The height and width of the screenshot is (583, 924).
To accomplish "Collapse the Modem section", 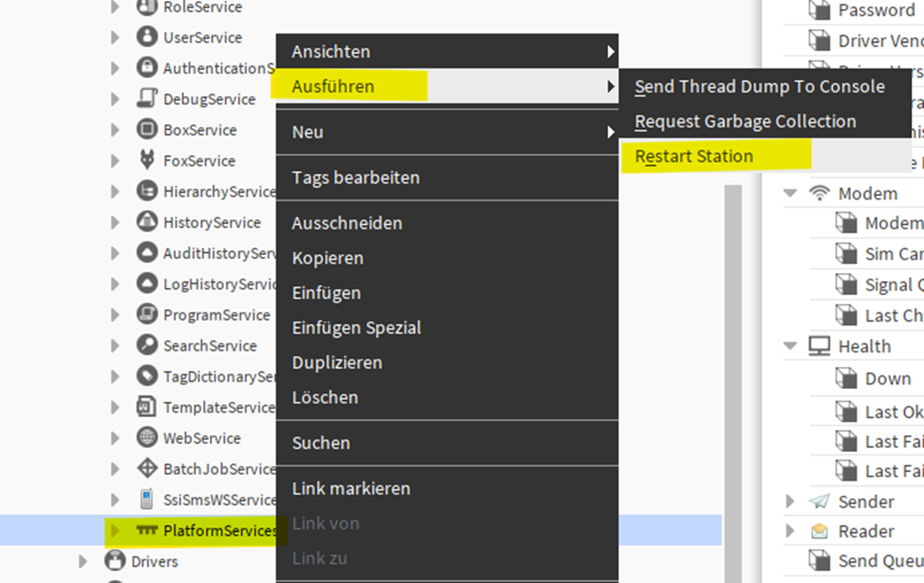I will [790, 193].
